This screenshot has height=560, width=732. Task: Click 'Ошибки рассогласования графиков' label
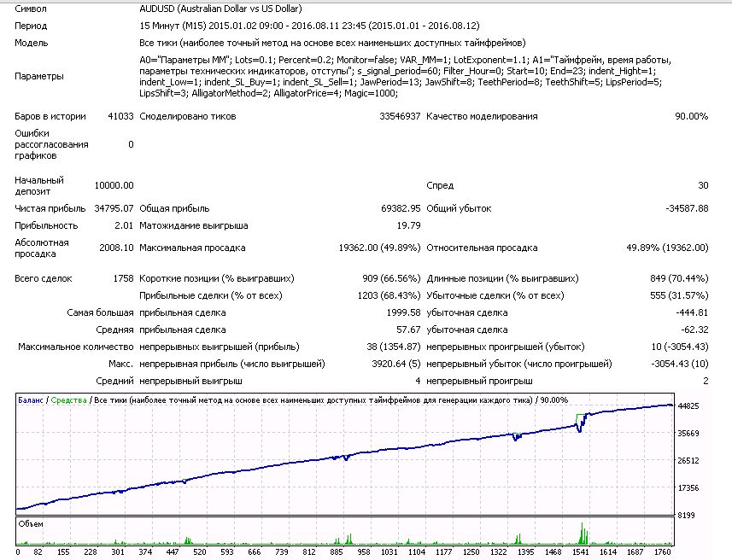[x=51, y=144]
